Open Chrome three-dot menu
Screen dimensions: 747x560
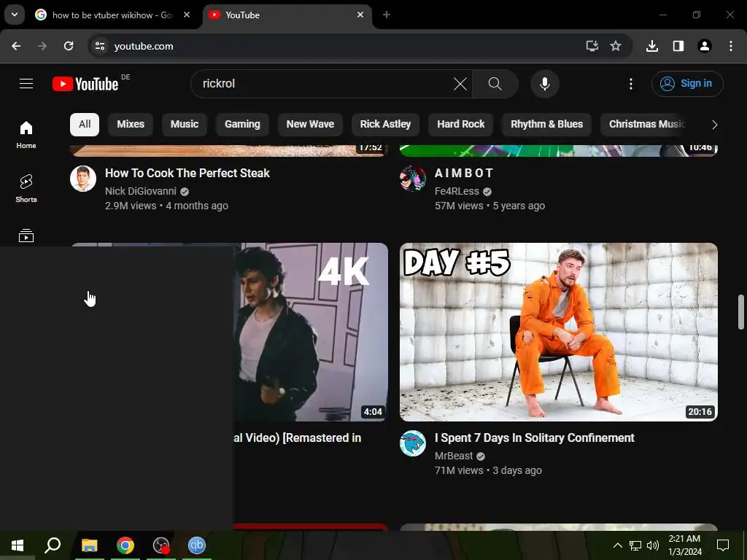tap(731, 46)
